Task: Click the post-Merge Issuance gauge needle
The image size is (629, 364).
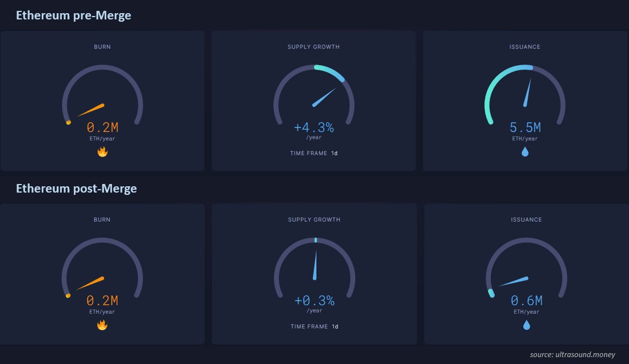Action: pyautogui.click(x=513, y=281)
